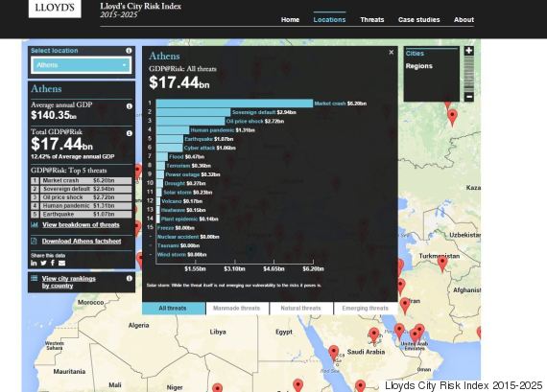Share data via Facebook icon
The width and height of the screenshot is (547, 392).
[x=53, y=263]
